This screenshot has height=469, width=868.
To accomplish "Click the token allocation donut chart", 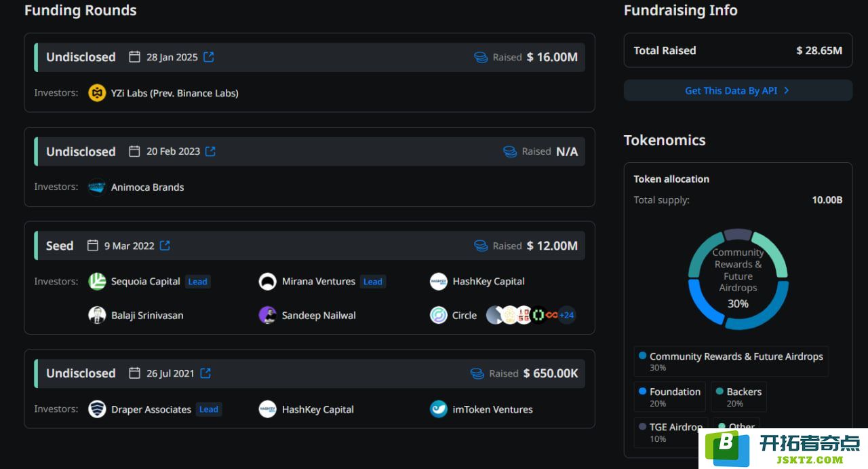I will [738, 279].
